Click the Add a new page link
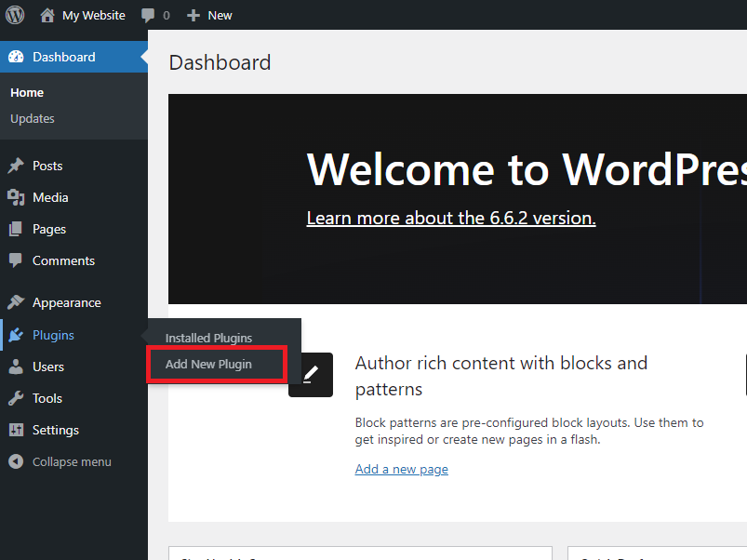 point(401,469)
